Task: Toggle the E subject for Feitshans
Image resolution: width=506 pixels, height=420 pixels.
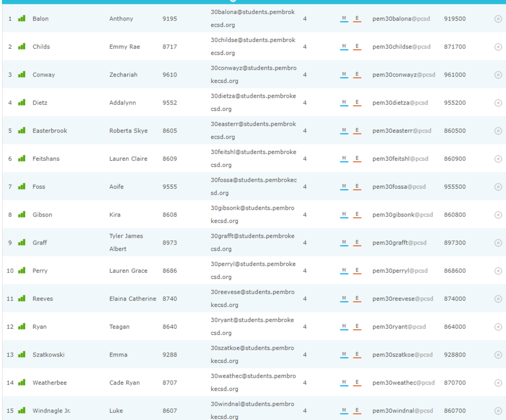Action: pyautogui.click(x=357, y=158)
